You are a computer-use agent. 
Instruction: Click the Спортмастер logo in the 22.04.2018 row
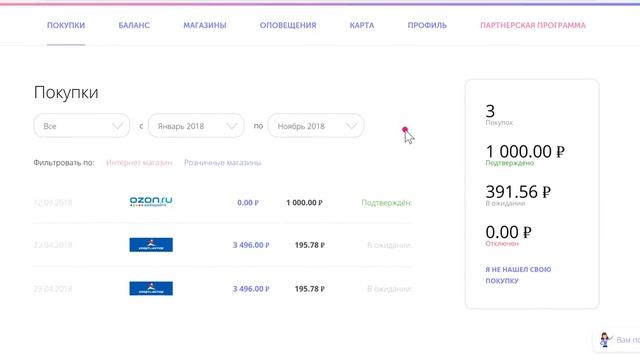[151, 245]
